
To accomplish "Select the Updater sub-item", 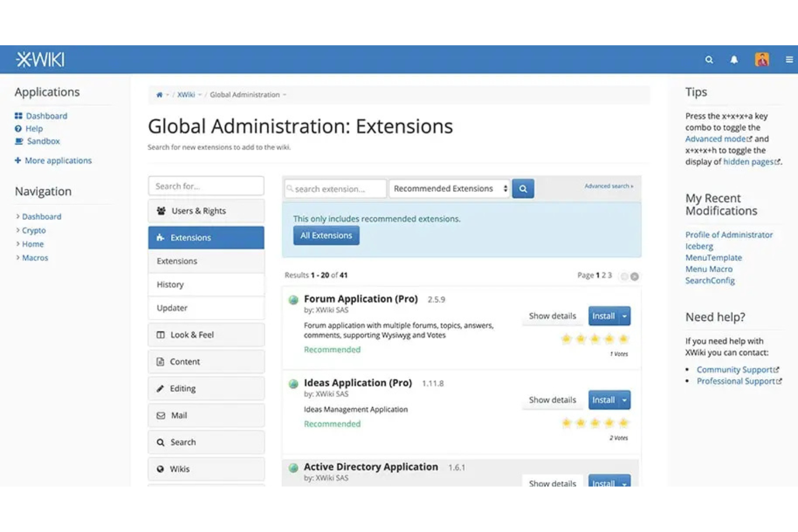I will 206,308.
